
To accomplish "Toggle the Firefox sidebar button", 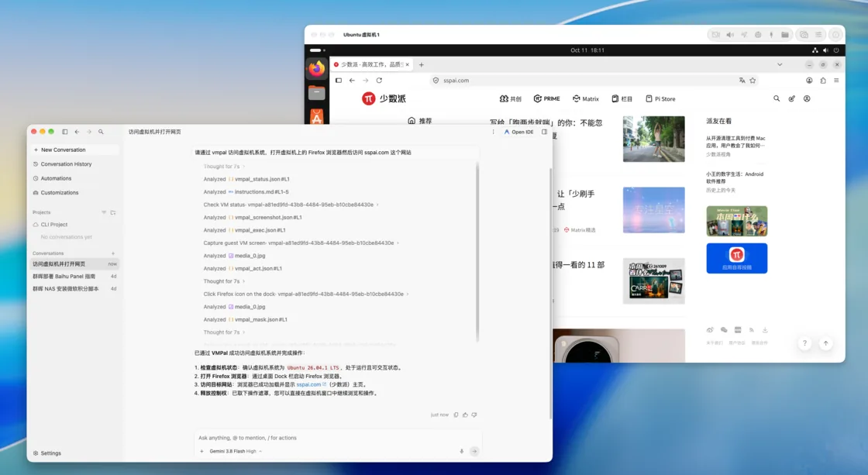I will coord(339,81).
